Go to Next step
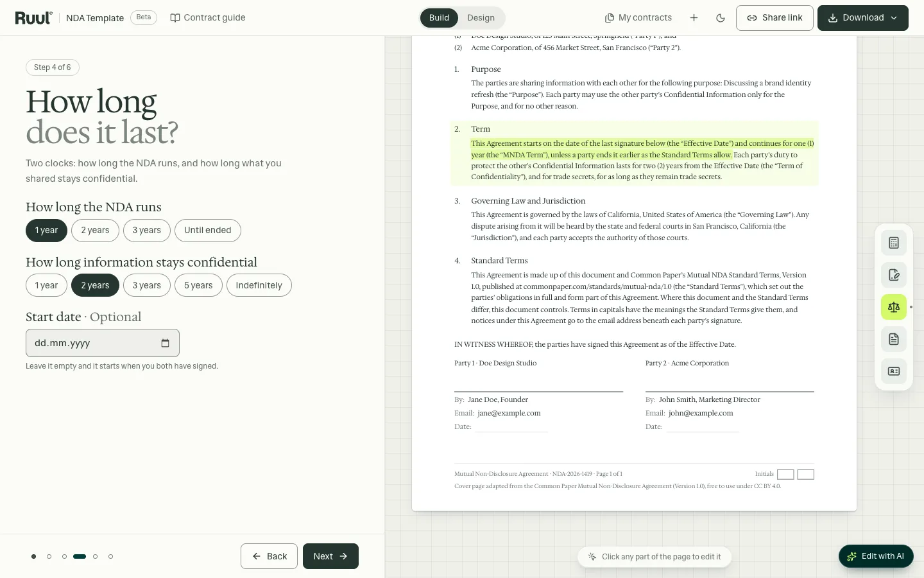The width and height of the screenshot is (924, 578). point(330,556)
